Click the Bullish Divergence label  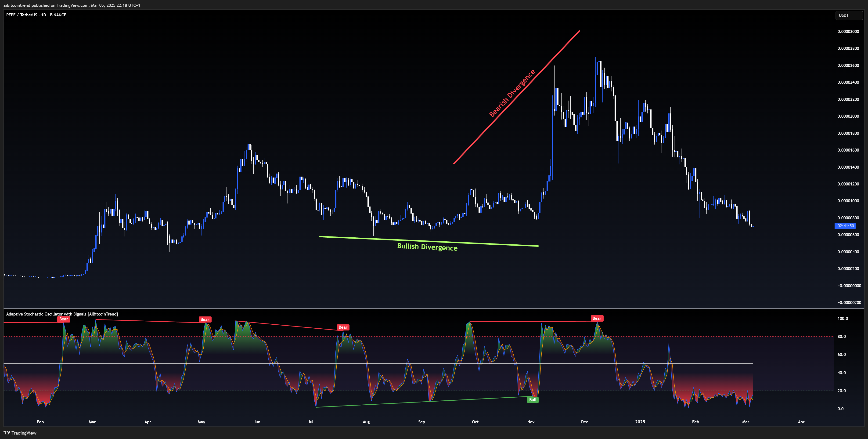coord(427,247)
